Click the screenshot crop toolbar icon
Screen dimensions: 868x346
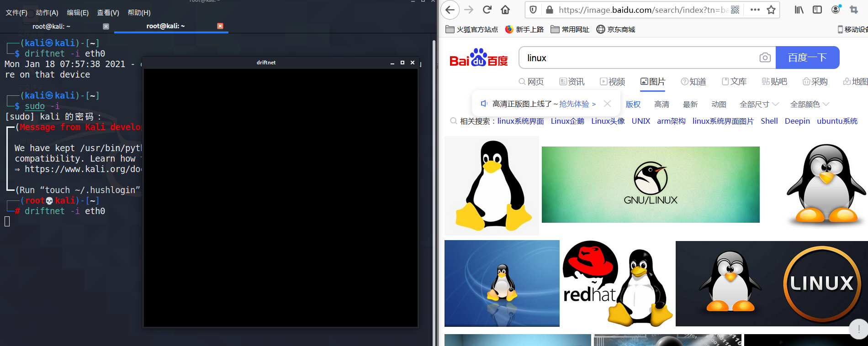pyautogui.click(x=853, y=10)
